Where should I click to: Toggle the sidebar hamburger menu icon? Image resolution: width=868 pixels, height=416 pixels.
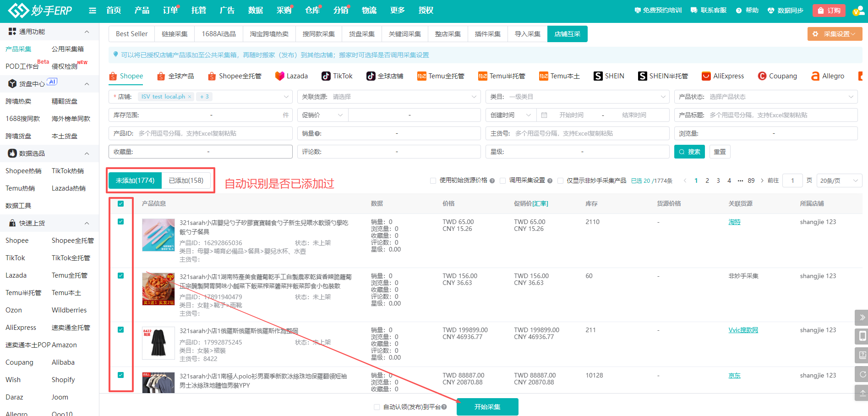93,10
